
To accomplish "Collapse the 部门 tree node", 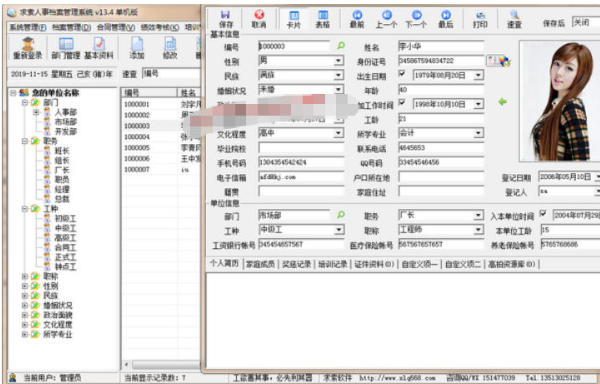I will [25, 103].
